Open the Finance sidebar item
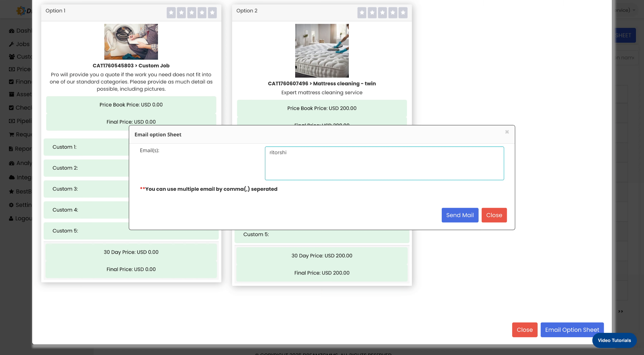The image size is (644, 355). click(x=20, y=82)
